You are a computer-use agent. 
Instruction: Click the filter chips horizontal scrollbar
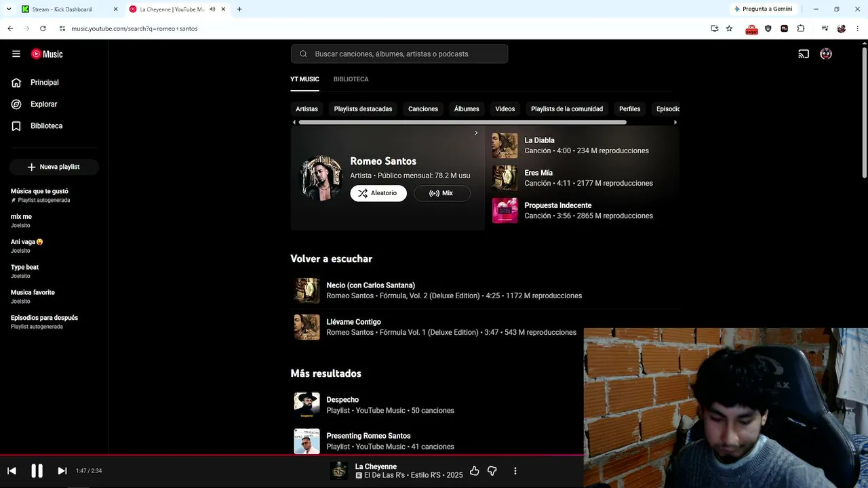coord(462,123)
